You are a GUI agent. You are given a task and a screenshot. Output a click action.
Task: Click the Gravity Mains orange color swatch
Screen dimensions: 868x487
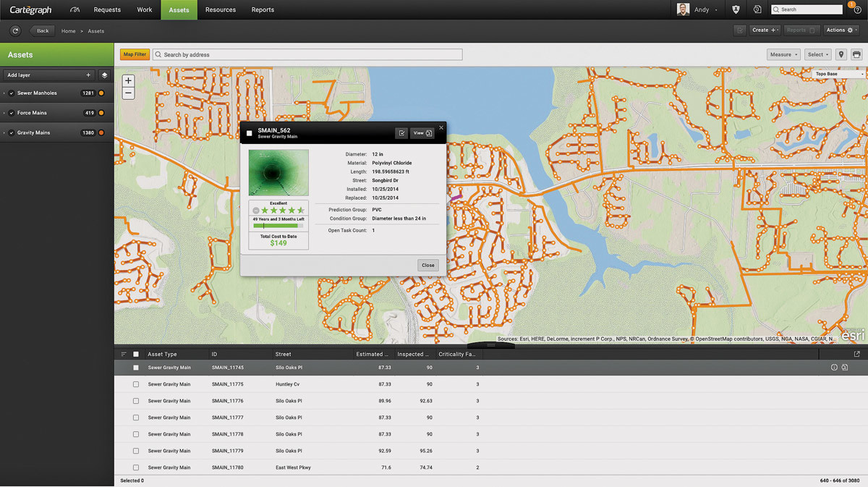(x=101, y=133)
